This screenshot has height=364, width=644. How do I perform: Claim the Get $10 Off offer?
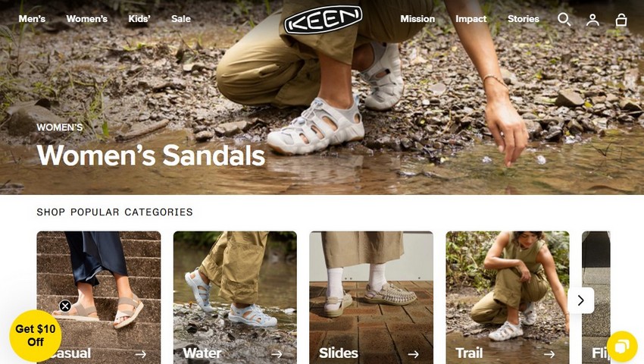(x=36, y=336)
